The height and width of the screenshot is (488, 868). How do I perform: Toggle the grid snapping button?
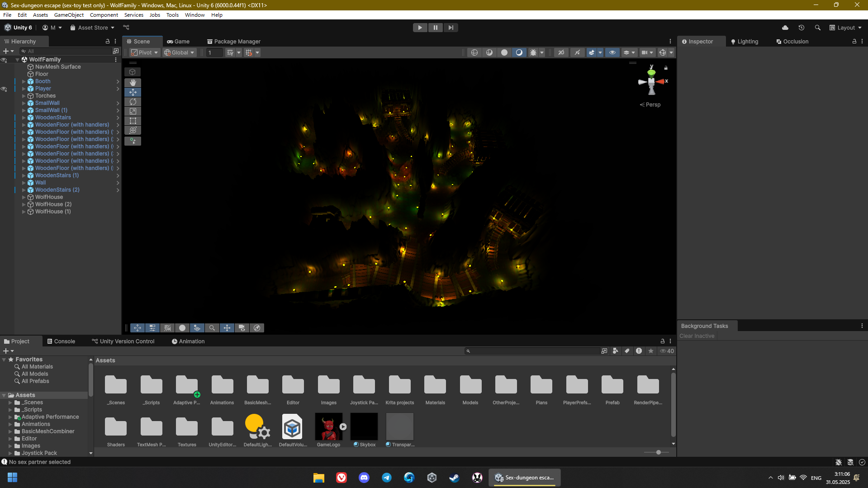(x=249, y=52)
